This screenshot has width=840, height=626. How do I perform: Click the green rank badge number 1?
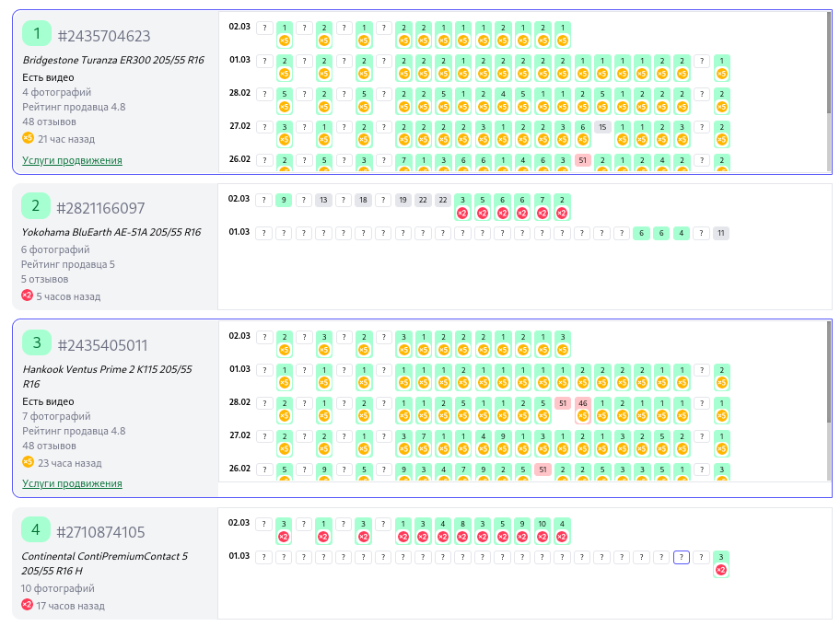click(37, 34)
